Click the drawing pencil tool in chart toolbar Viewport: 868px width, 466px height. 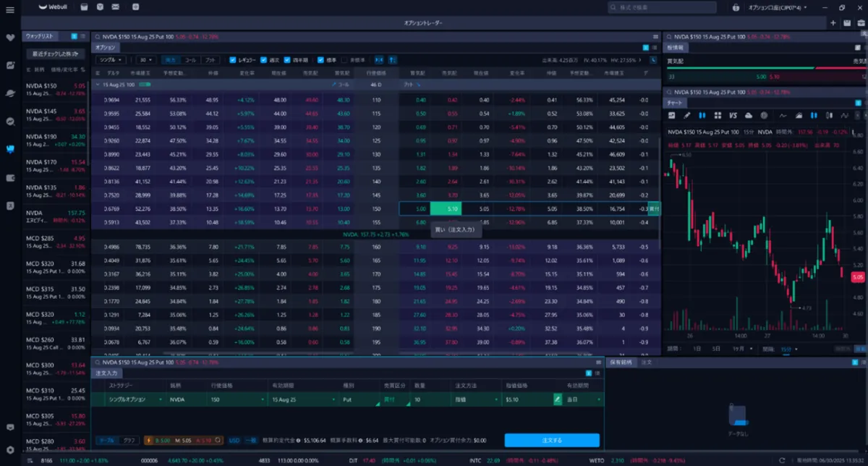(x=686, y=115)
